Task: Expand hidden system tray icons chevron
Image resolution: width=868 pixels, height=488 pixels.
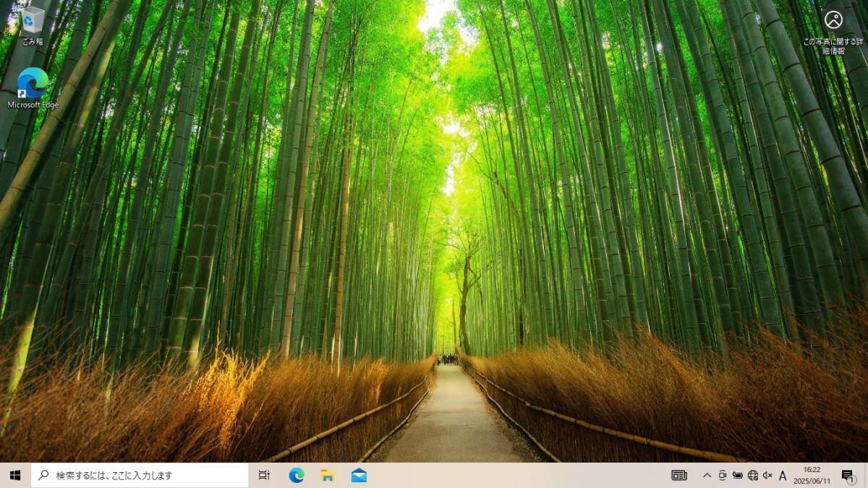Action: pos(707,475)
